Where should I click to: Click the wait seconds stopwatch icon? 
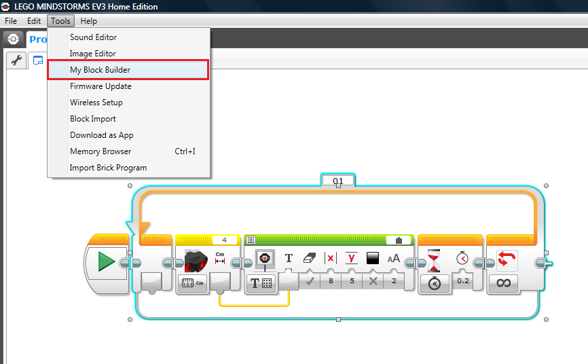(x=462, y=258)
